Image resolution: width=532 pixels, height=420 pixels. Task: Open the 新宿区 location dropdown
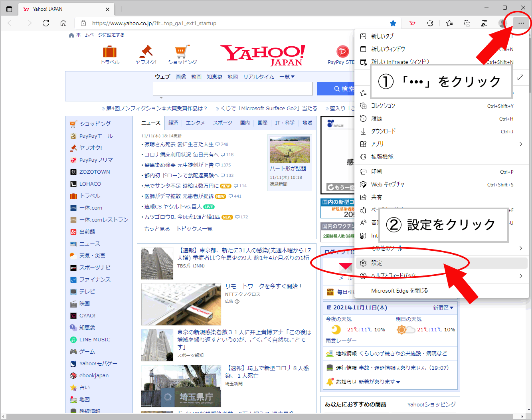pyautogui.click(x=443, y=308)
